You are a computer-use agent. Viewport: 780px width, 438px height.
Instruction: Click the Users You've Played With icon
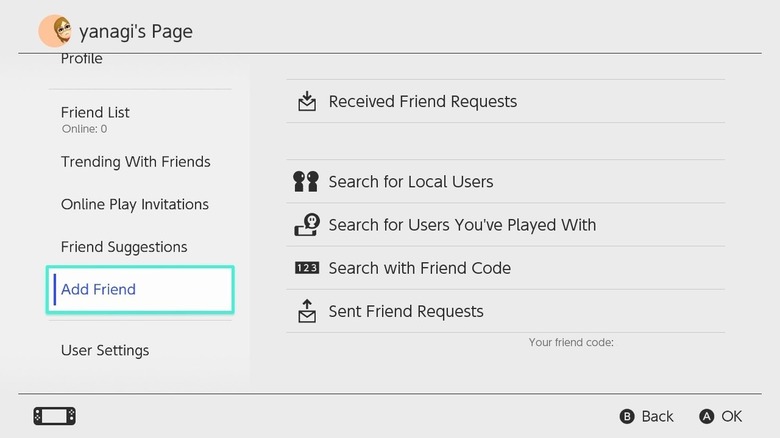pyautogui.click(x=306, y=225)
